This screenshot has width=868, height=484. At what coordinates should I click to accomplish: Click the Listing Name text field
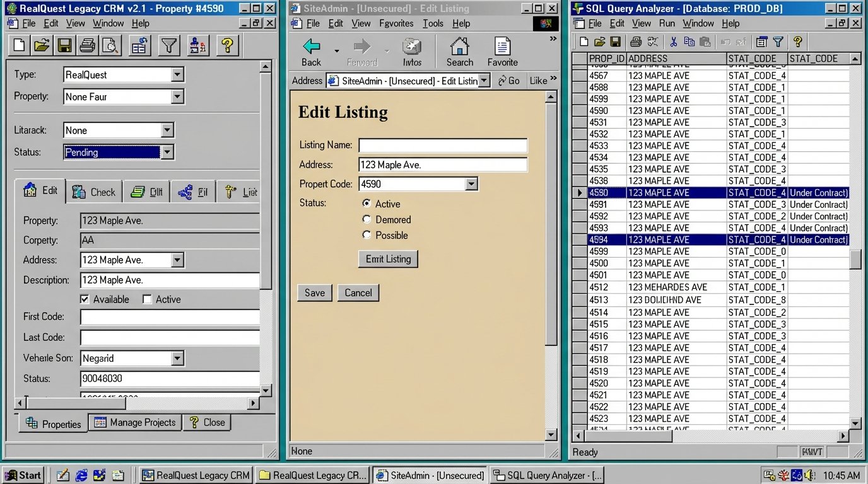(443, 146)
